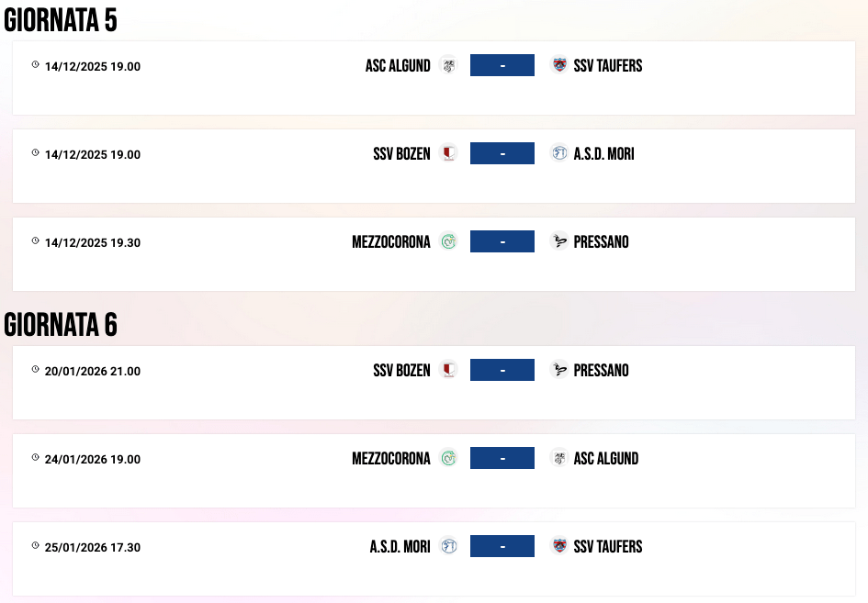
Task: Click Pressano logo in Giornata 5
Action: coord(558,241)
